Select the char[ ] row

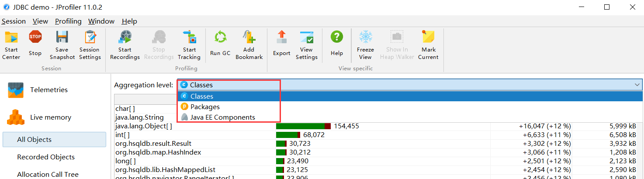(145, 108)
